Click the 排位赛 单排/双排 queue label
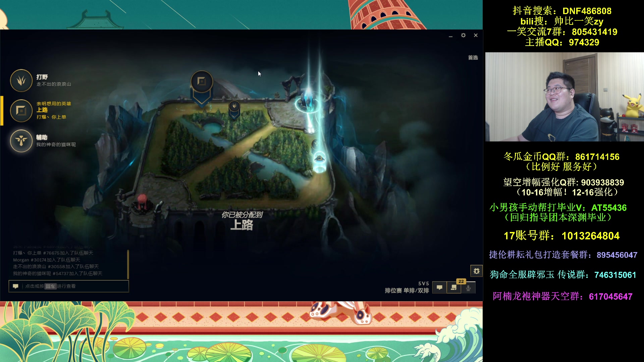The height and width of the screenshot is (362, 644). tap(407, 291)
